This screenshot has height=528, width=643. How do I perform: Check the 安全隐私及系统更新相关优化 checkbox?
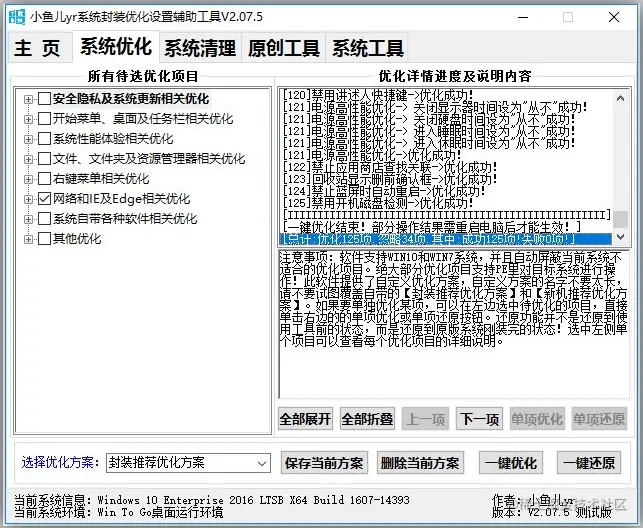click(44, 98)
